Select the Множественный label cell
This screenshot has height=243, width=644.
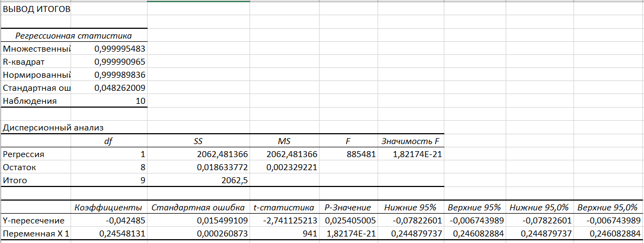tap(36, 48)
